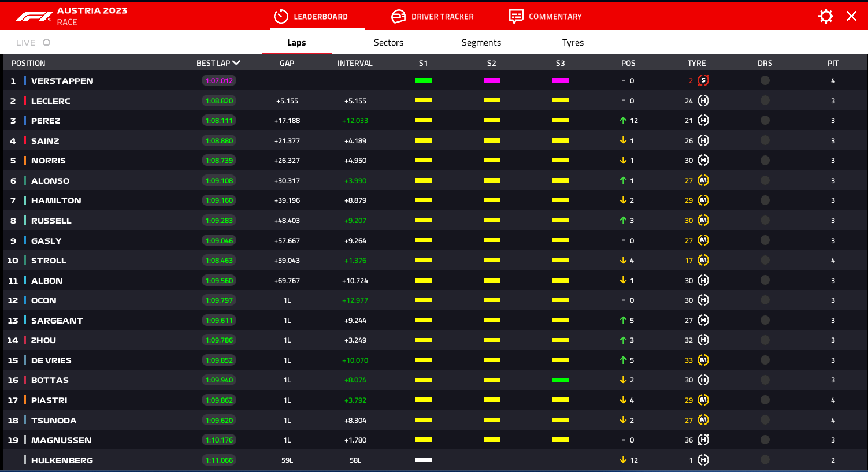868x472 pixels.
Task: Click the Commentary speech bubble icon
Action: point(516,16)
